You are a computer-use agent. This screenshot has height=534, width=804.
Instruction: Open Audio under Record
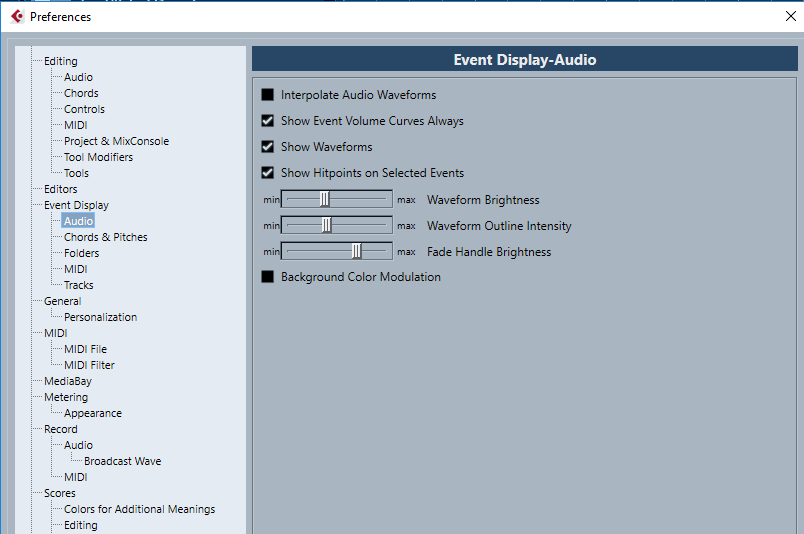(78, 445)
